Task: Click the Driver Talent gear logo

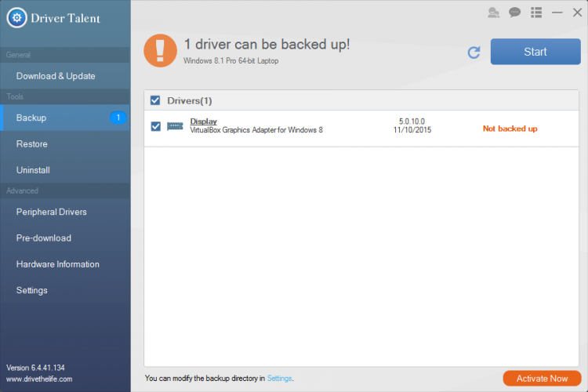Action: tap(17, 17)
